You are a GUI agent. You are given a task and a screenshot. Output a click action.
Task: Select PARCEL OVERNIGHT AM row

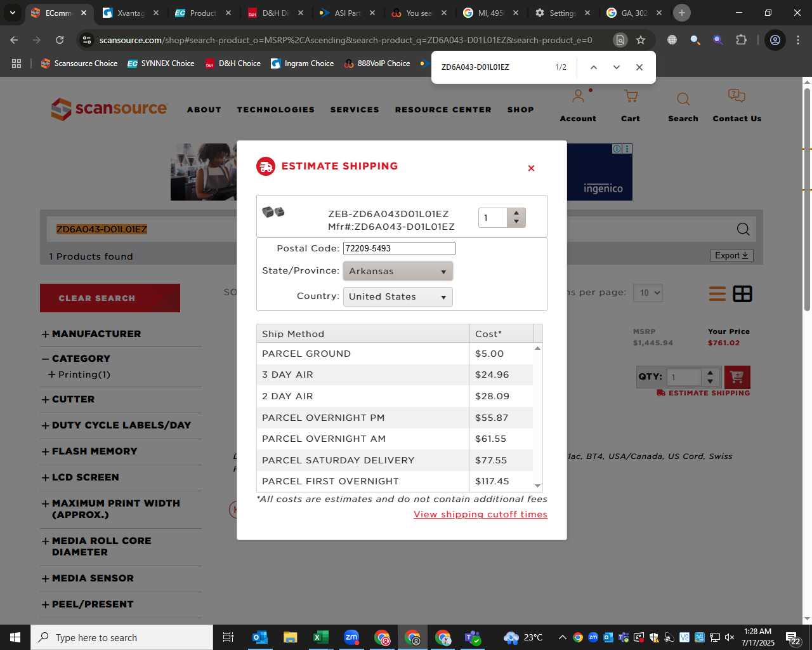395,439
